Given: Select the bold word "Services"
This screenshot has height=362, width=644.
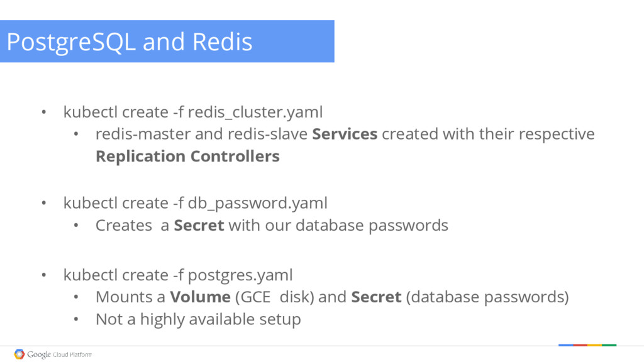Looking at the screenshot, I should [x=345, y=134].
